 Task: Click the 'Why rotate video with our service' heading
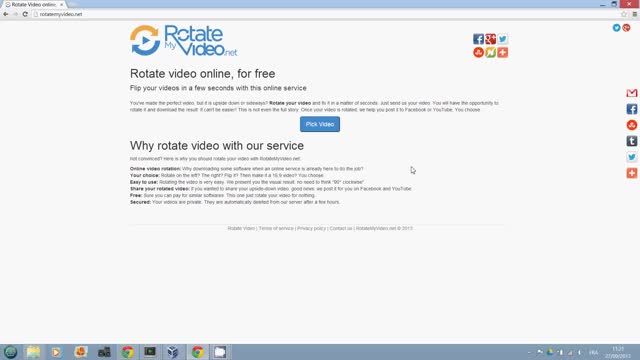(217, 146)
